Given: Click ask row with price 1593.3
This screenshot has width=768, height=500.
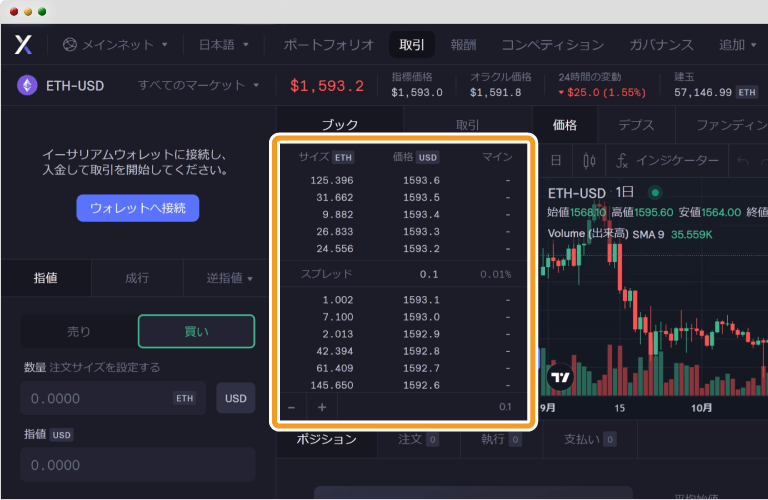Looking at the screenshot, I should 403,232.
